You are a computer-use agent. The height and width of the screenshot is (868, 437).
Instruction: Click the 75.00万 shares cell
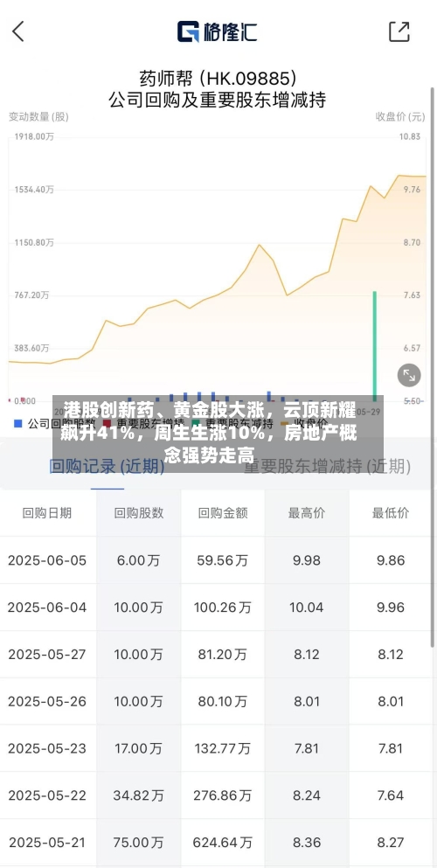pos(138,843)
